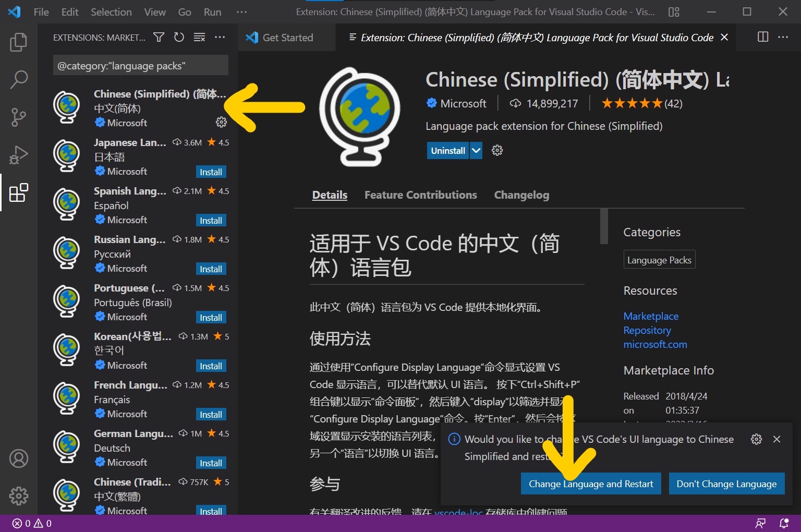The height and width of the screenshot is (532, 801).
Task: Open the Explorer view in the activity bar
Action: point(19,42)
